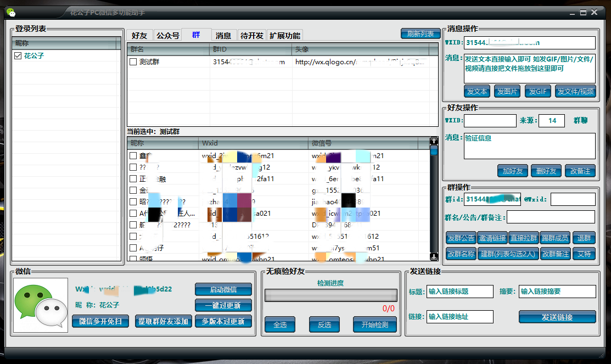Click the 加好友 button
The height and width of the screenshot is (364, 611).
pos(512,171)
